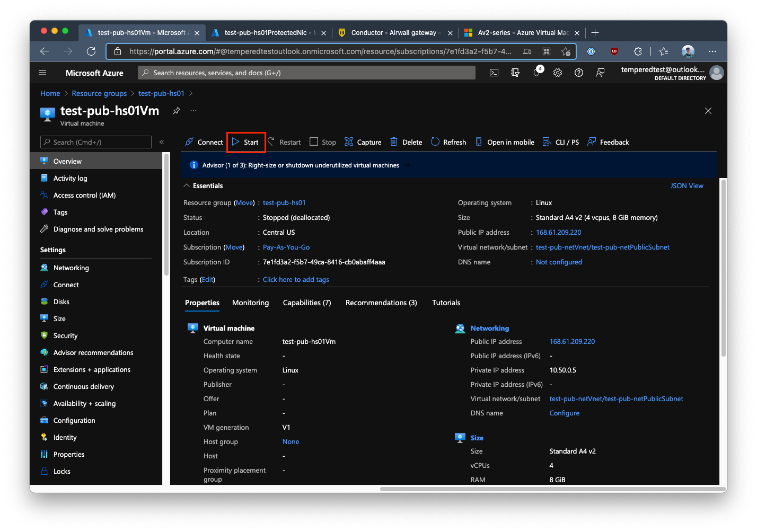757x532 pixels.
Task: Click Capture in the command bar
Action: point(363,142)
